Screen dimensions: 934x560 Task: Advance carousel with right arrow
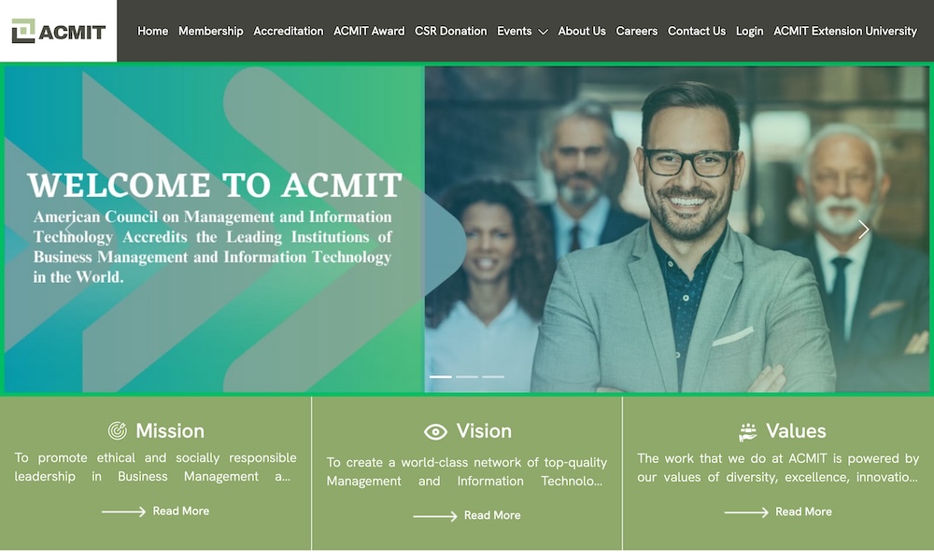point(863,229)
